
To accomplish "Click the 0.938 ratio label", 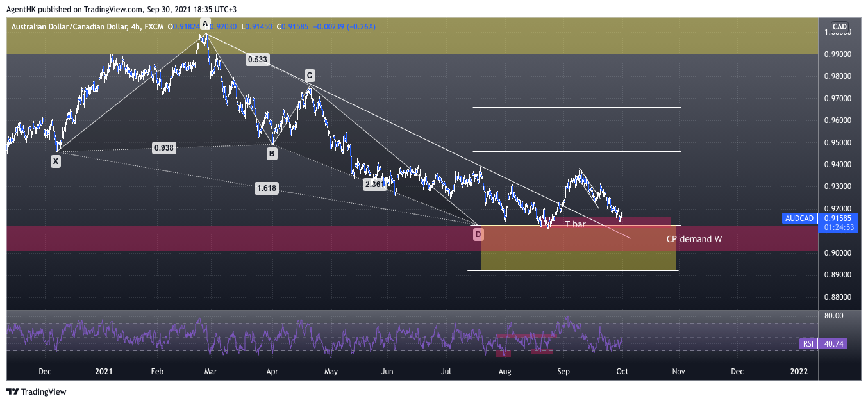I will [x=164, y=148].
